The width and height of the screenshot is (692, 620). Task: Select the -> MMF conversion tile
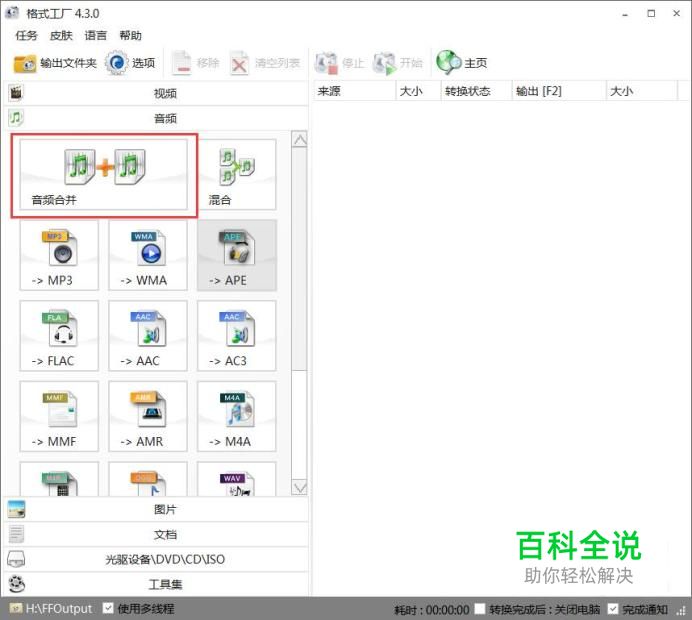click(x=59, y=417)
